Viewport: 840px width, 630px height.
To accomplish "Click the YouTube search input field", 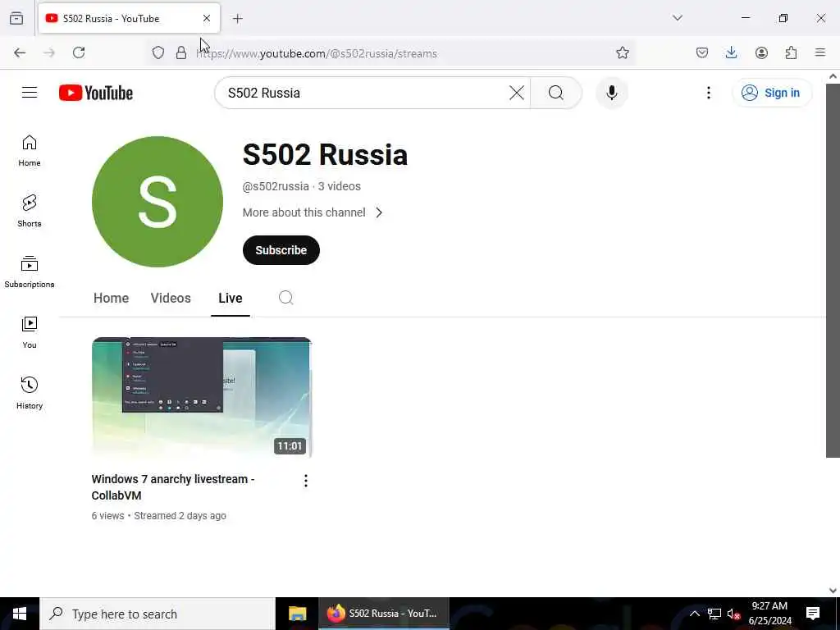I will (364, 93).
